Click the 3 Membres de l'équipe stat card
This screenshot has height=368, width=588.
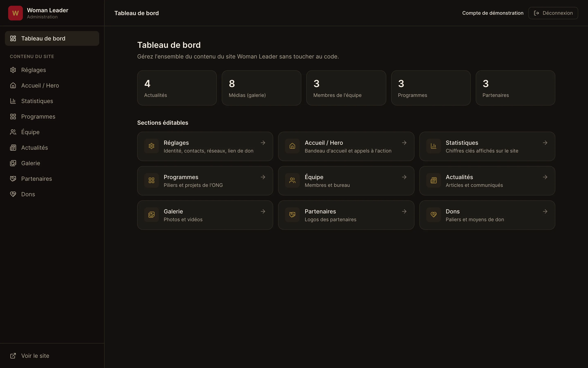point(346,88)
